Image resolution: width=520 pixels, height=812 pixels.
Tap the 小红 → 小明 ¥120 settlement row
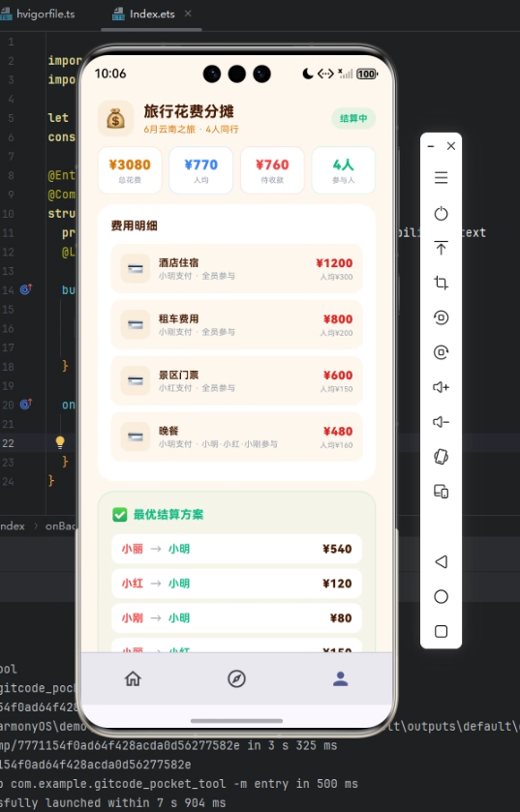click(x=236, y=584)
